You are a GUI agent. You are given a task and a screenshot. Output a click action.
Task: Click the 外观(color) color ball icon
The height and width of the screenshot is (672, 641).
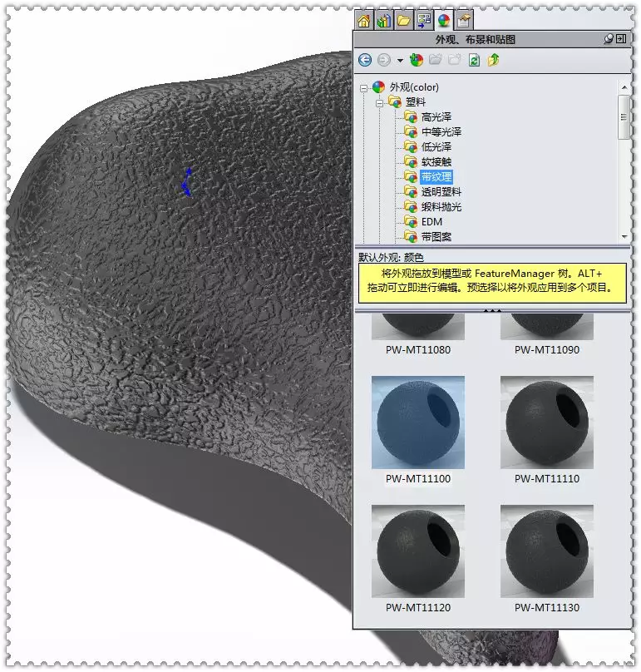378,87
